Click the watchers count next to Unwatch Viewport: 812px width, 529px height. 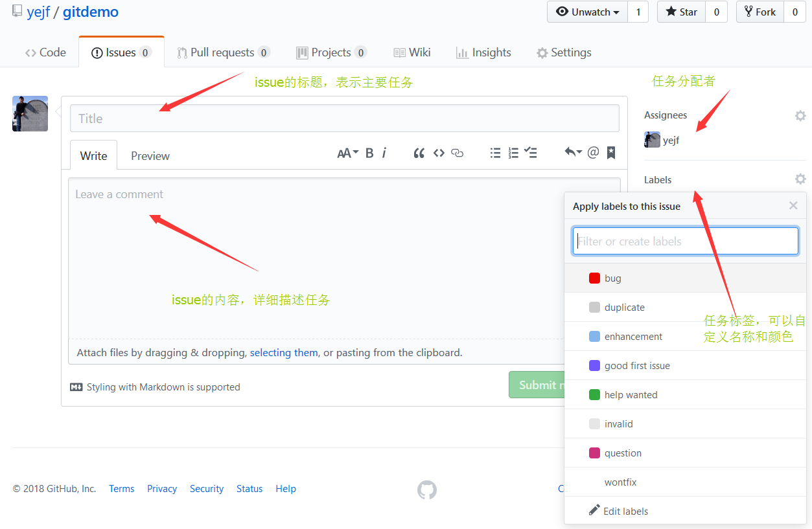[x=638, y=12]
